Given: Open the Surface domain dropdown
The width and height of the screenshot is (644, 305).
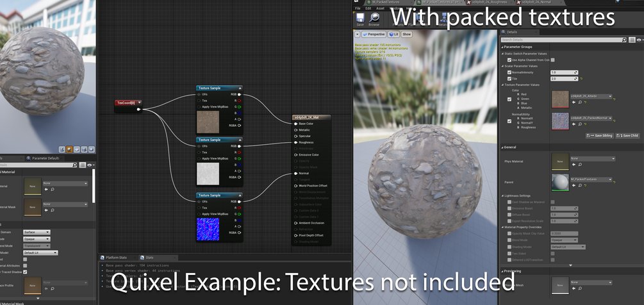Looking at the screenshot, I should coord(37,232).
